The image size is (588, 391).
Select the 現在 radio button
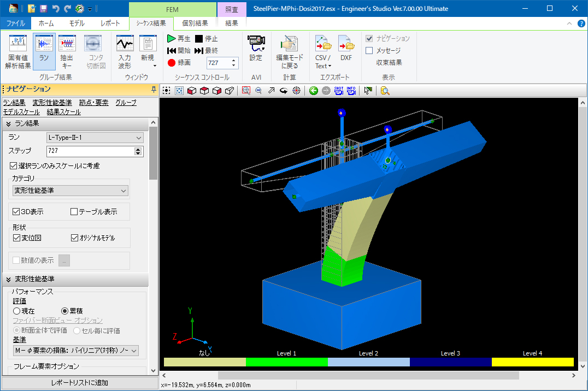pyautogui.click(x=17, y=310)
